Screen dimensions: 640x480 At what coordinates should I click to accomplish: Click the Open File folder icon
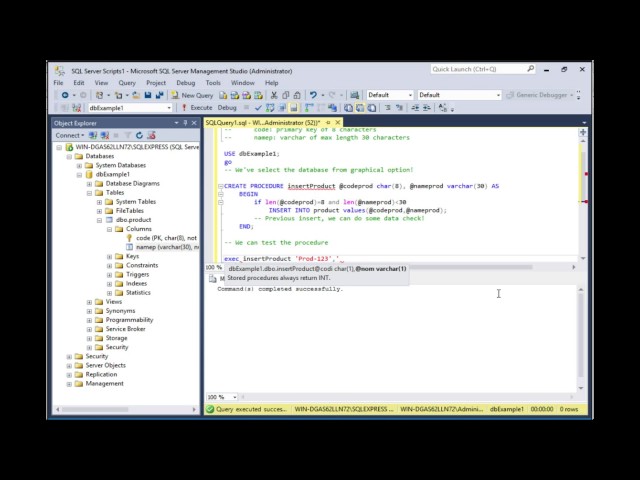pyautogui.click(x=136, y=95)
